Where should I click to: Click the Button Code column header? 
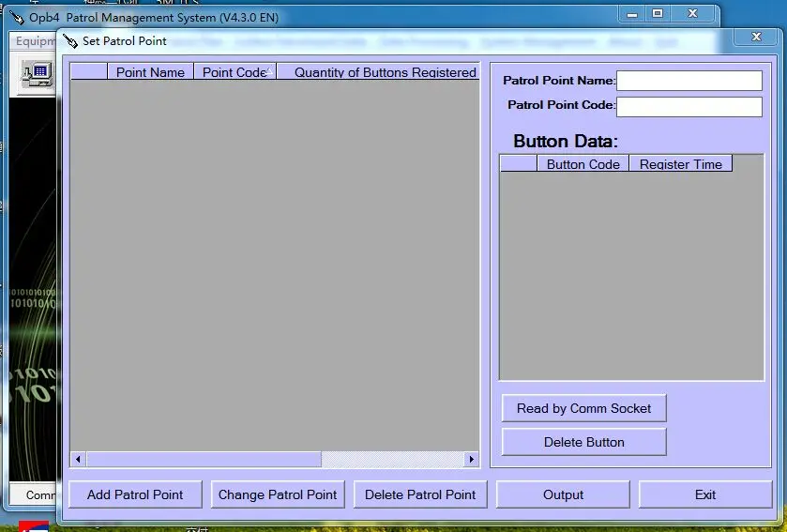tap(583, 163)
